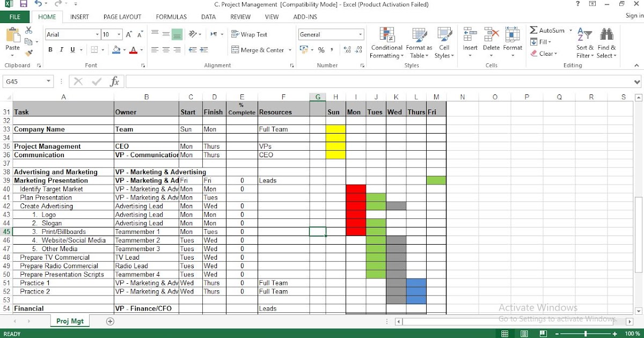Click the Fill Color swatch

tap(118, 49)
